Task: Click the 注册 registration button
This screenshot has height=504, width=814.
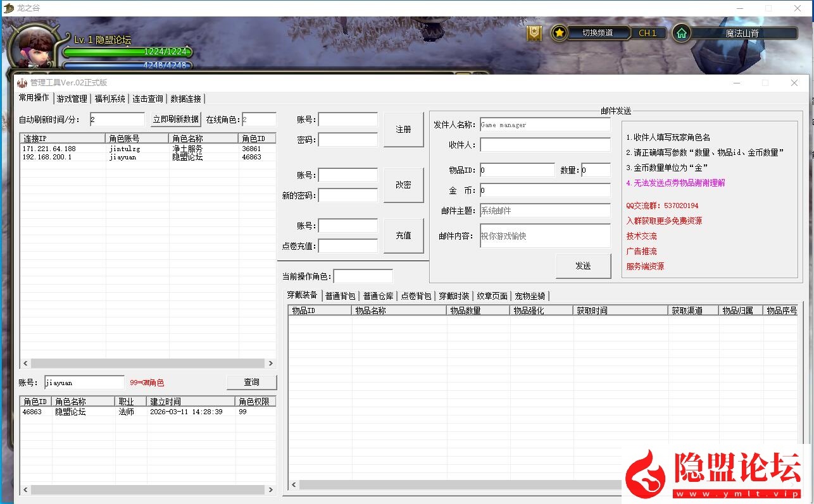Action: [403, 129]
